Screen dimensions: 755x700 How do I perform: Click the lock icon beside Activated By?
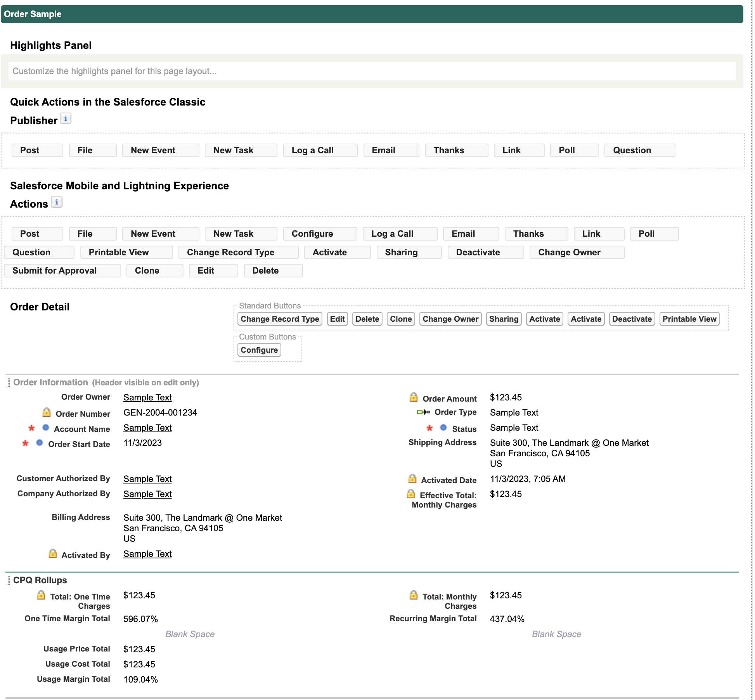click(53, 553)
